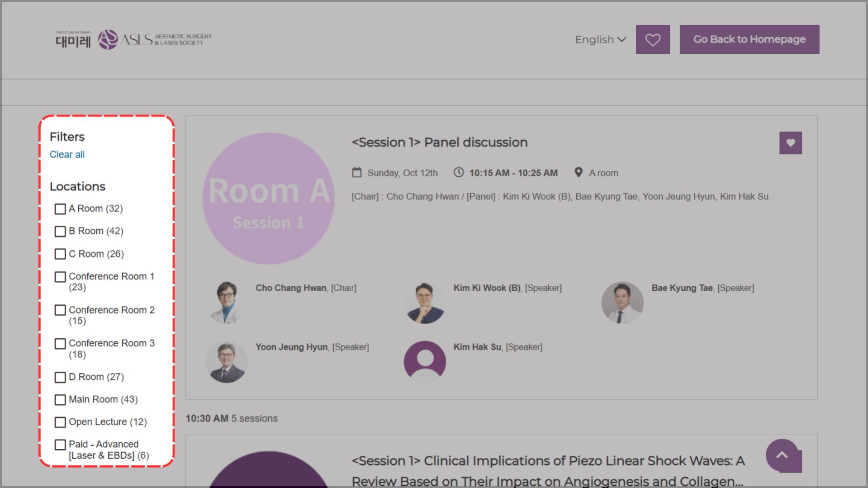Screen dimensions: 868x488
Task: Click Go Back to Homepage button
Action: pos(749,40)
